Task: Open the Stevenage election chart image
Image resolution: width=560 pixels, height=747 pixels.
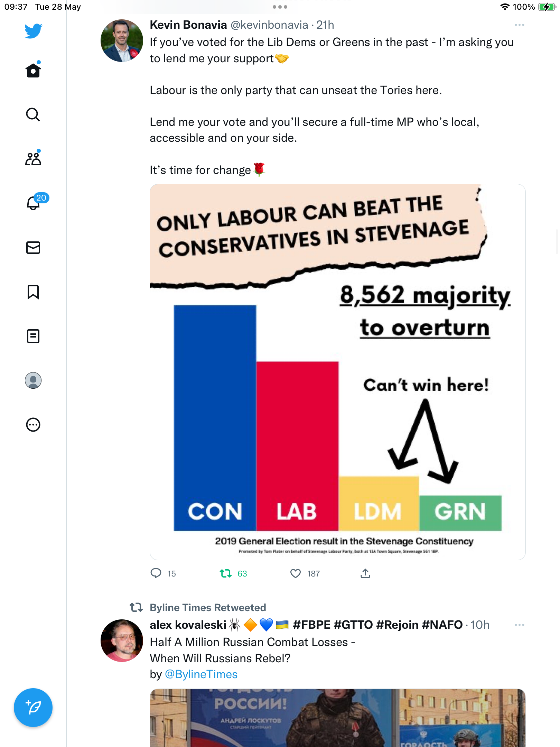Action: point(338,372)
